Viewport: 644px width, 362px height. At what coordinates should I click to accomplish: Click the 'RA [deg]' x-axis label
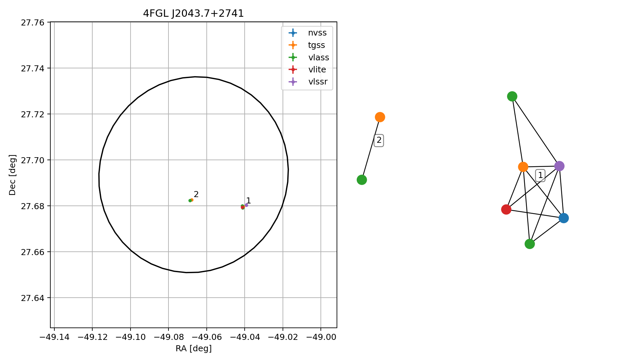click(194, 349)
